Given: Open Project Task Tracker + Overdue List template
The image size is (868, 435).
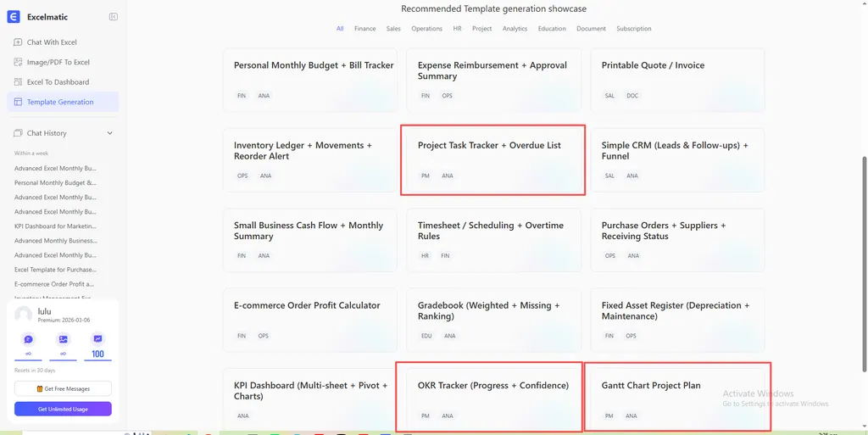Looking at the screenshot, I should tap(492, 159).
